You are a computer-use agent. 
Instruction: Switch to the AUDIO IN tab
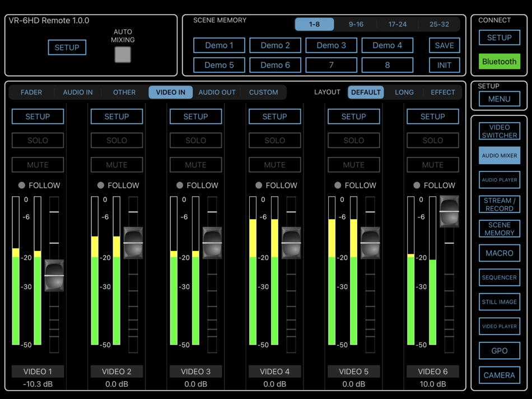(78, 92)
